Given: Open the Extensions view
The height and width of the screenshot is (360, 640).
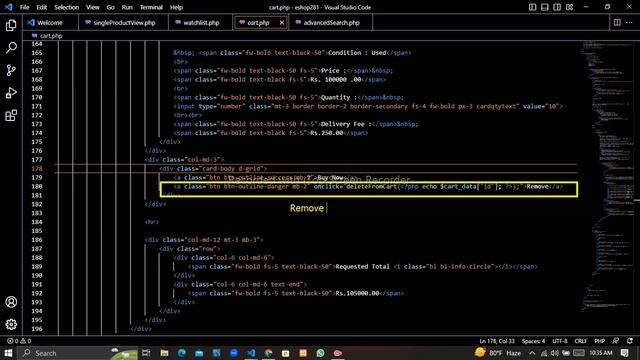Looking at the screenshot, I should (x=11, y=116).
